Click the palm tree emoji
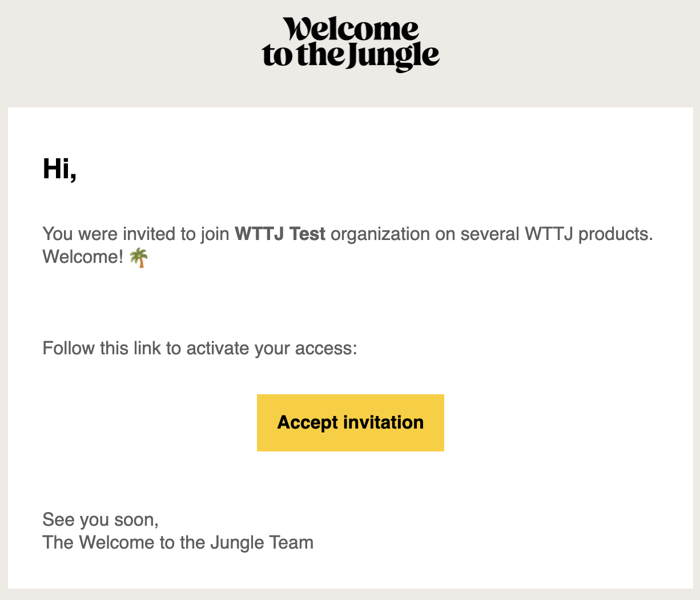 point(139,258)
